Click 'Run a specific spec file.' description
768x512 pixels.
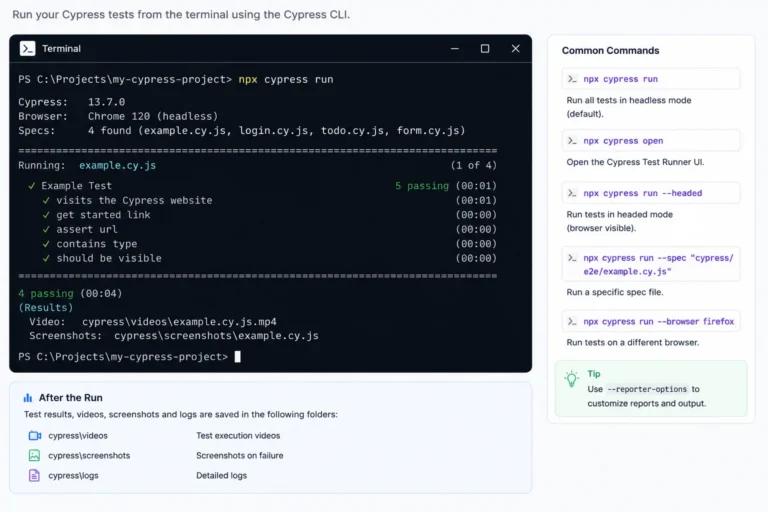(615, 293)
